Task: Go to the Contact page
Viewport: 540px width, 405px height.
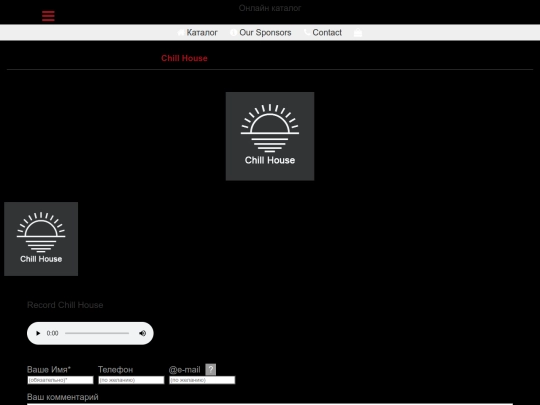Action: pos(327,32)
